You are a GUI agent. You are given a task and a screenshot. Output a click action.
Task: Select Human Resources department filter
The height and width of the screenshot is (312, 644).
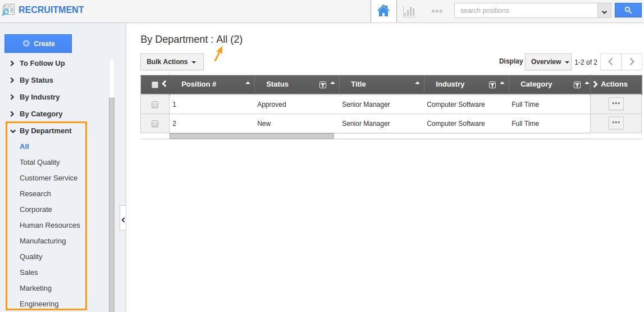[x=49, y=225]
